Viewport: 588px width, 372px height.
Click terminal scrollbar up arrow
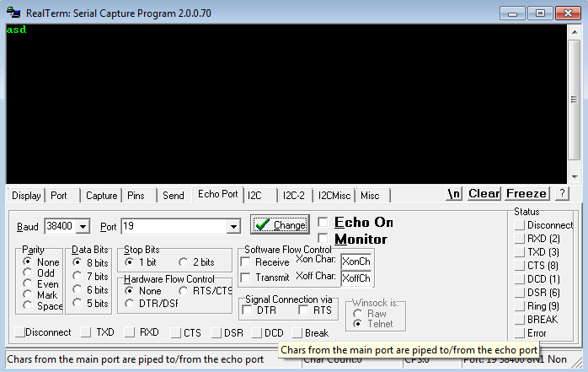[x=575, y=32]
